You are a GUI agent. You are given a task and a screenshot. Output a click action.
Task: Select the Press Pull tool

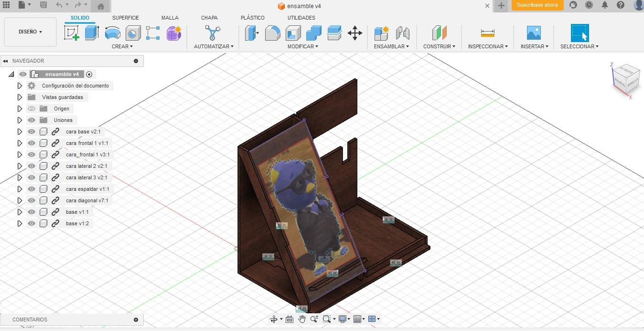[252, 33]
